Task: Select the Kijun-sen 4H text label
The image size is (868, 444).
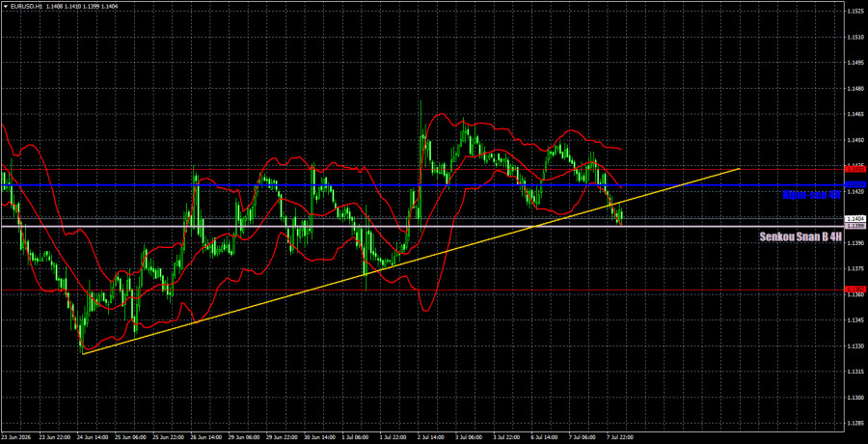Action: pyautogui.click(x=811, y=195)
